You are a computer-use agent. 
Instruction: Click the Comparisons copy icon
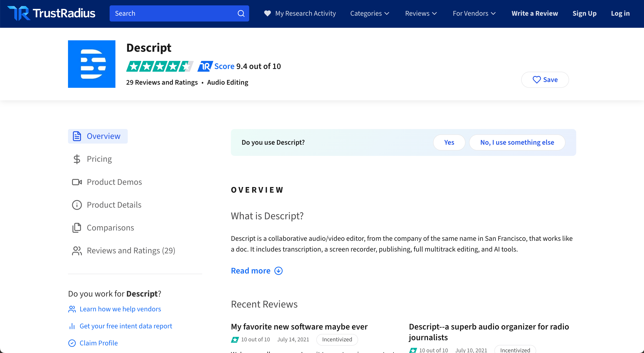tap(77, 228)
